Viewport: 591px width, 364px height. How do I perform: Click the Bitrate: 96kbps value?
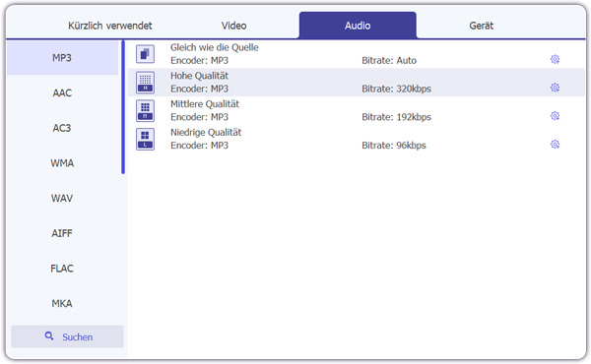click(x=394, y=146)
